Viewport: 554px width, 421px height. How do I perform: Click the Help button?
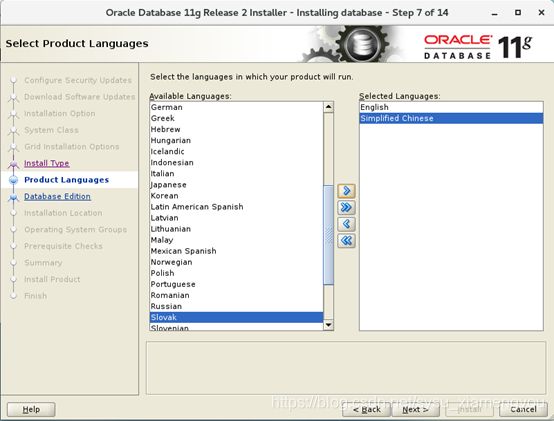click(31, 409)
